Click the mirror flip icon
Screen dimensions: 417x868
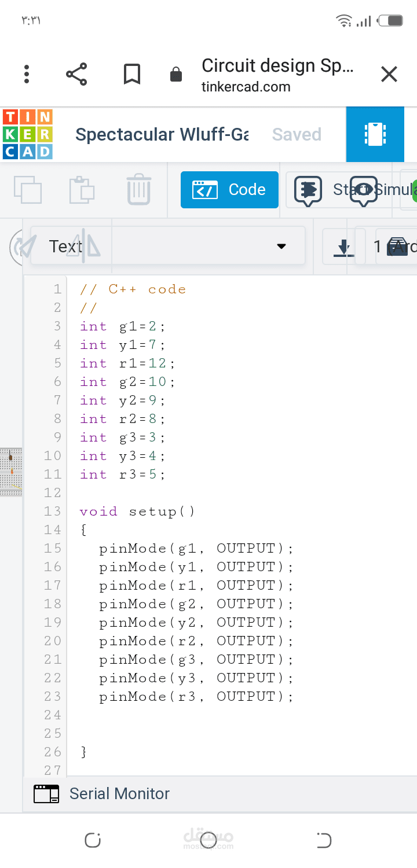(x=83, y=246)
